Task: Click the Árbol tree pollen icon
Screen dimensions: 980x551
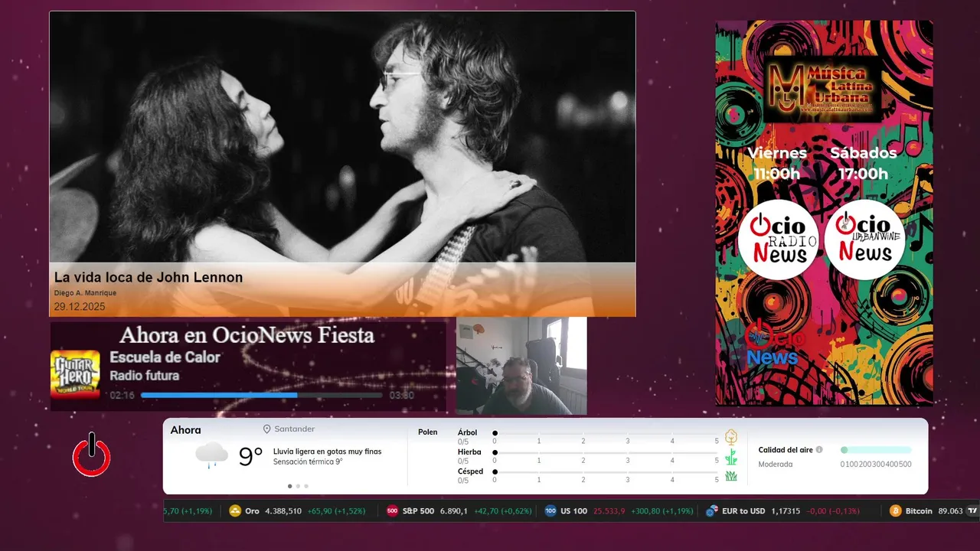Action: coord(731,437)
